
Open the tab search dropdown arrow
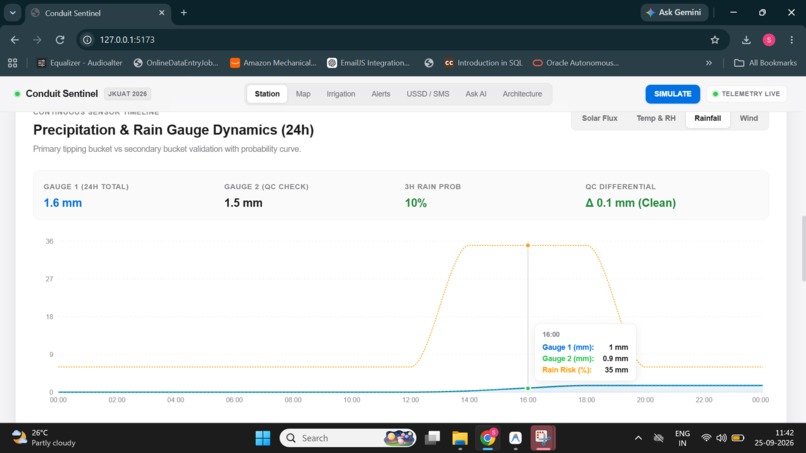[12, 12]
